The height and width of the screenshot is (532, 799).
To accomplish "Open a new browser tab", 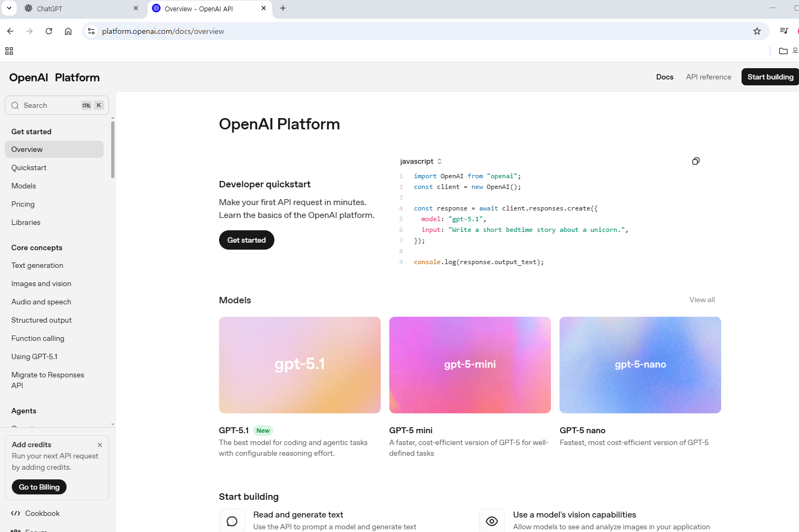I will click(283, 8).
